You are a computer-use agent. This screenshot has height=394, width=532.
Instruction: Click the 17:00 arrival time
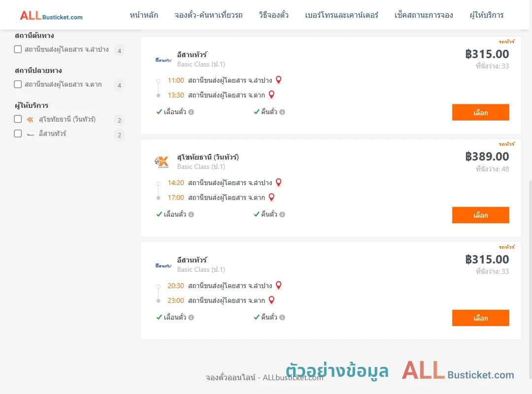click(176, 197)
